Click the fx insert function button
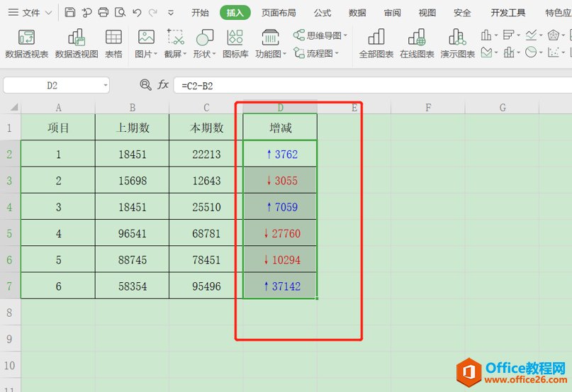 163,85
